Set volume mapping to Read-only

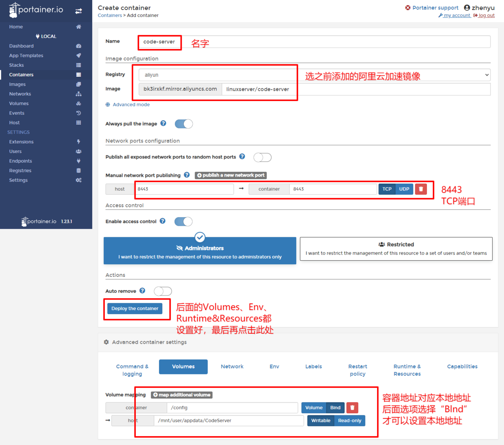click(350, 421)
